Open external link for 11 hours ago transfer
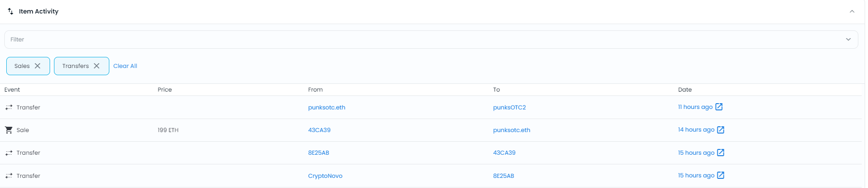Viewport: 868px width, 188px height. (719, 107)
